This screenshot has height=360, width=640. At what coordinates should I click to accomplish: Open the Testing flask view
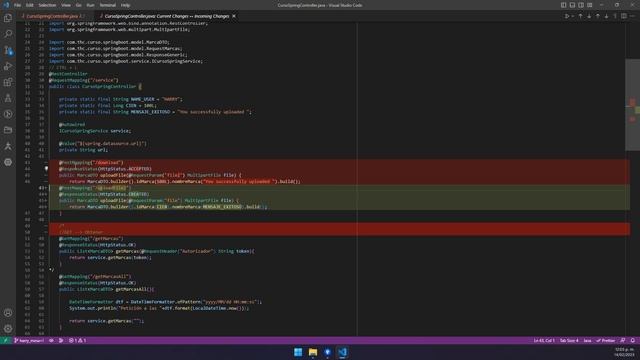[x=8, y=98]
